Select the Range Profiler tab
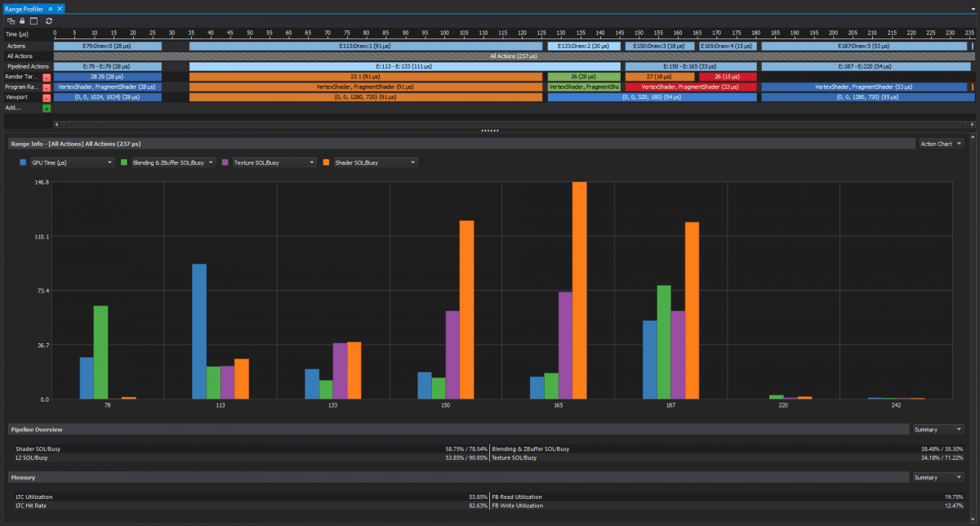Image resolution: width=980 pixels, height=526 pixels. tap(23, 7)
